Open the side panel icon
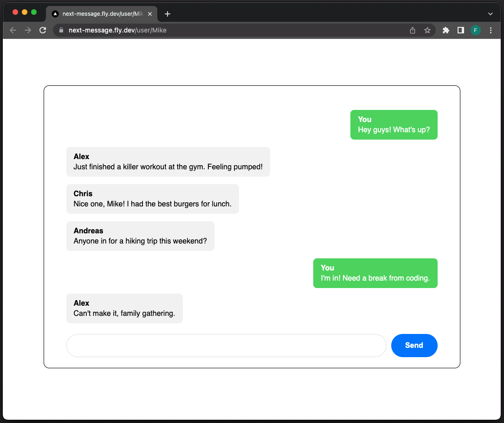 [460, 30]
